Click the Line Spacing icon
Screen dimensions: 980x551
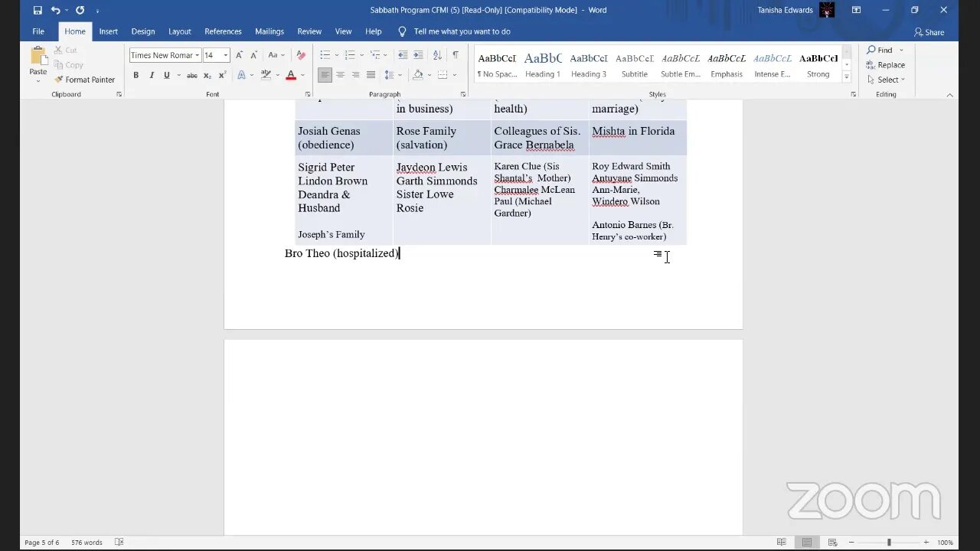390,75
